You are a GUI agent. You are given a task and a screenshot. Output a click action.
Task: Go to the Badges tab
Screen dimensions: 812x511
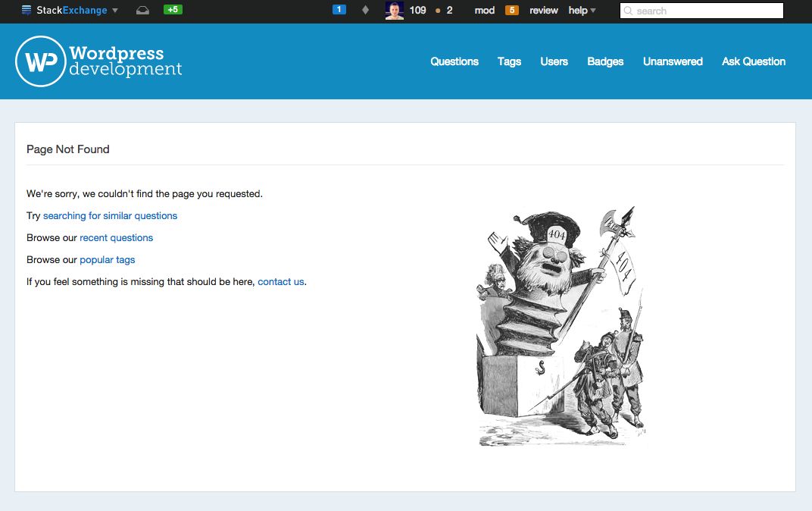point(605,61)
